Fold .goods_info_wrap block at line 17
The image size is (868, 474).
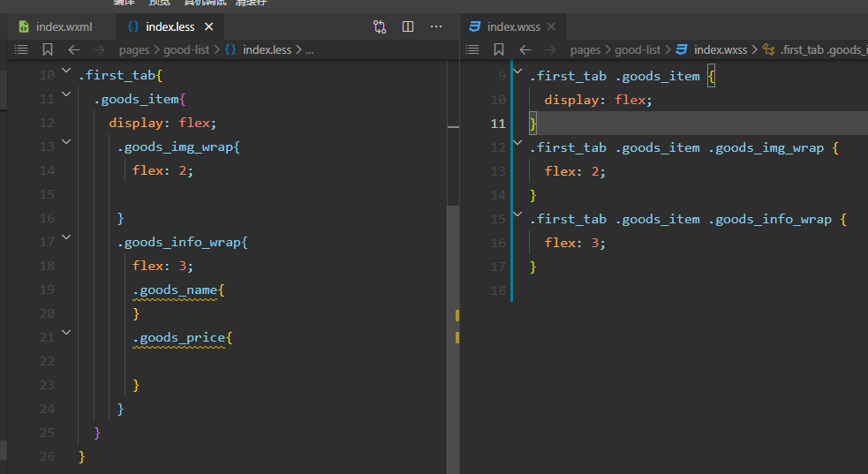pos(66,237)
